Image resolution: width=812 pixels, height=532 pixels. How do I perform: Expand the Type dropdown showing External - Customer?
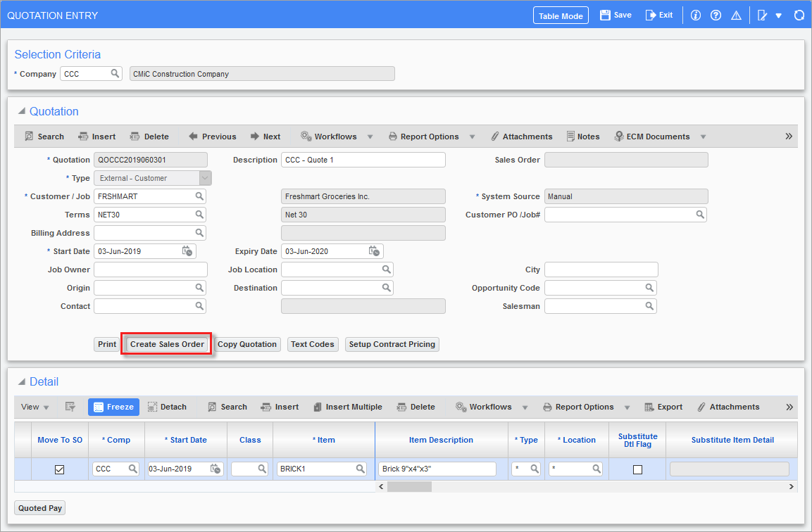click(204, 178)
